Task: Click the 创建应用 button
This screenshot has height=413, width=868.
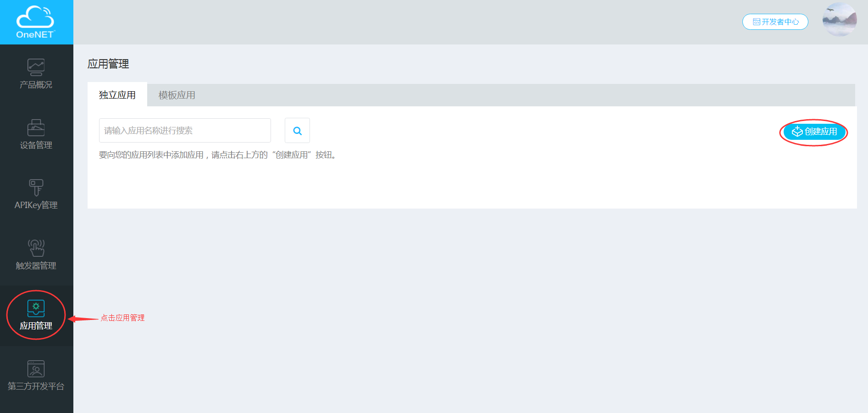Action: coord(814,132)
